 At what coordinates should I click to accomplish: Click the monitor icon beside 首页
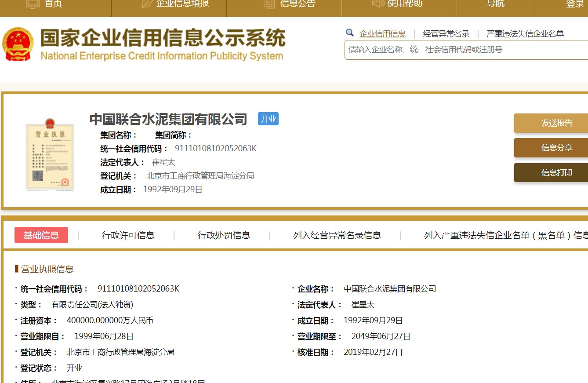(33, 4)
